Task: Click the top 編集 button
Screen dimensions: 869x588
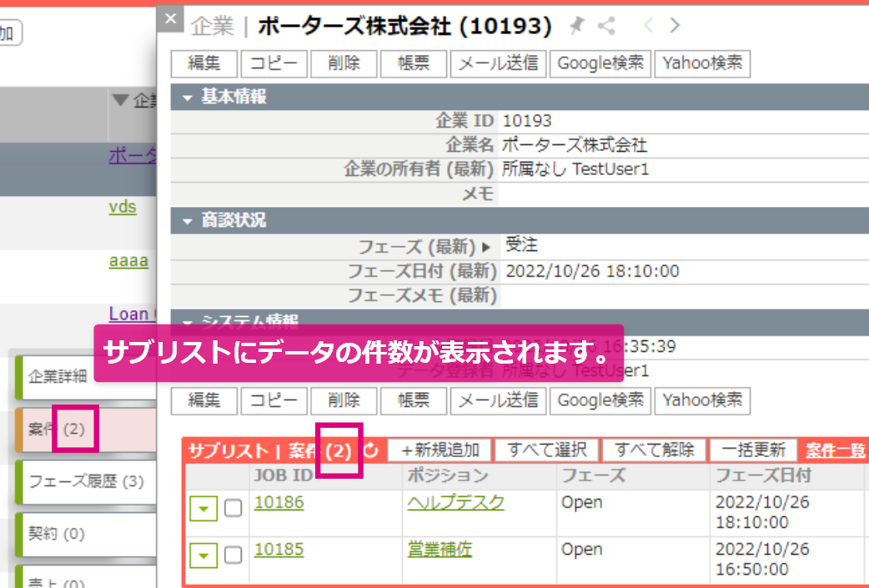Action: coord(204,63)
